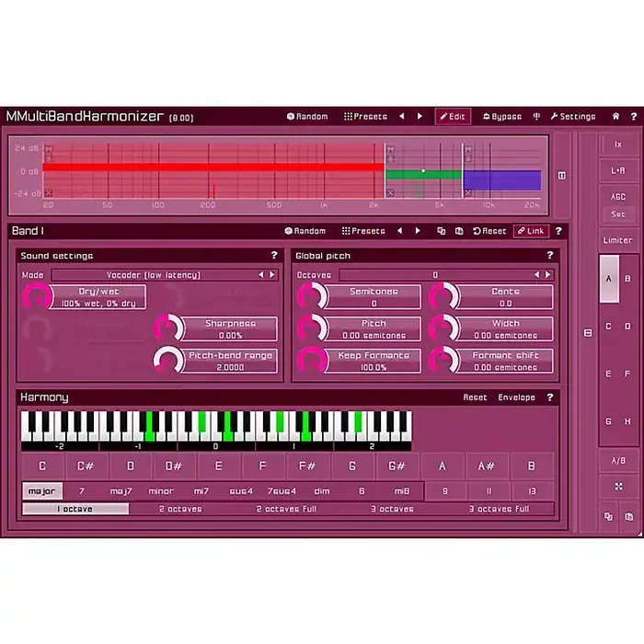Increase Octaves with right arrow
Viewport: 644px width, 644px height.
pyautogui.click(x=547, y=275)
